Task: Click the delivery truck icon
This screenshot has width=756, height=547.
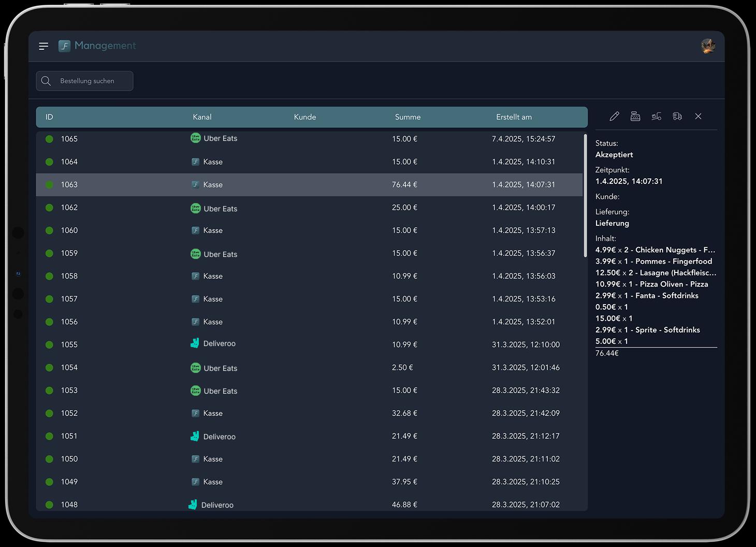Action: pos(677,117)
